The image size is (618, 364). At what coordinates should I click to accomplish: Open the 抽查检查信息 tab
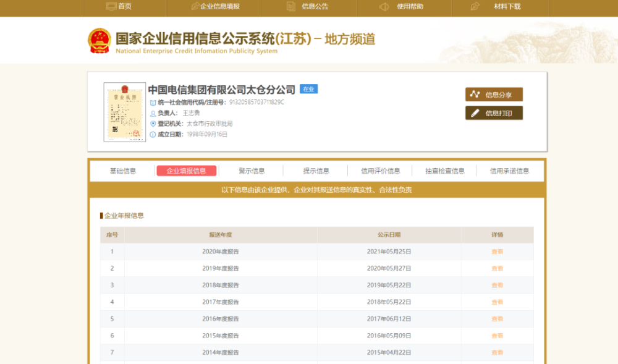444,171
